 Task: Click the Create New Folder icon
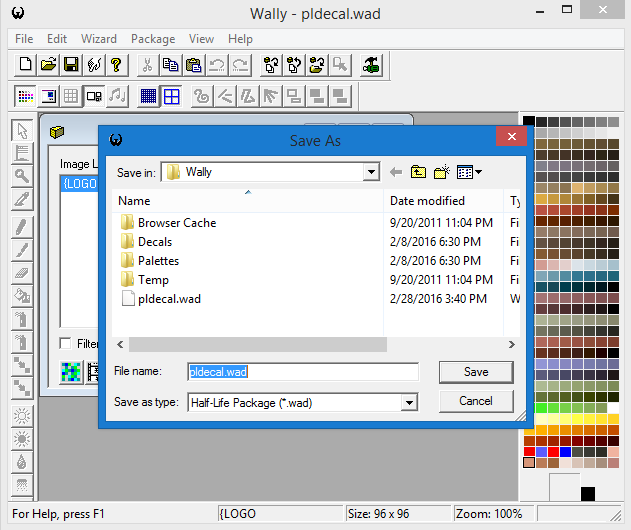tap(442, 172)
